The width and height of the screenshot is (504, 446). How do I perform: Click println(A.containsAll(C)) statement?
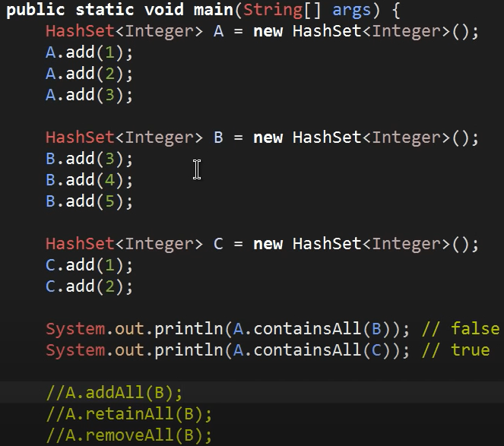pos(228,350)
